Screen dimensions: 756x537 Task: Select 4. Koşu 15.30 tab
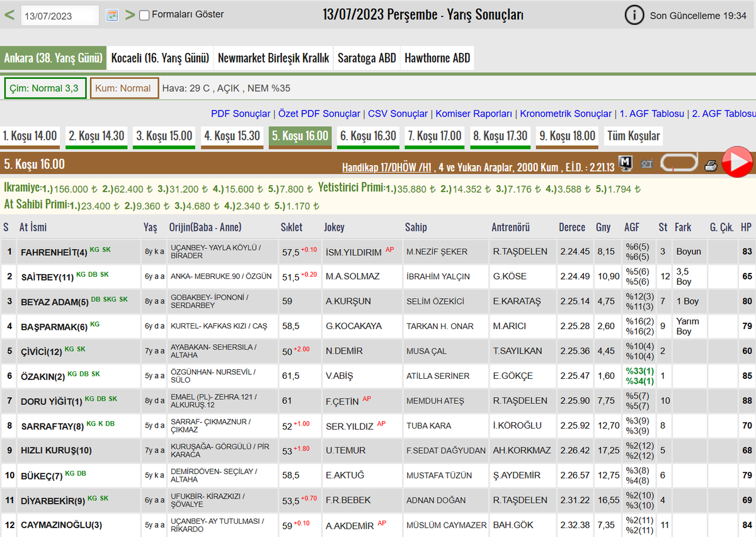(x=232, y=136)
